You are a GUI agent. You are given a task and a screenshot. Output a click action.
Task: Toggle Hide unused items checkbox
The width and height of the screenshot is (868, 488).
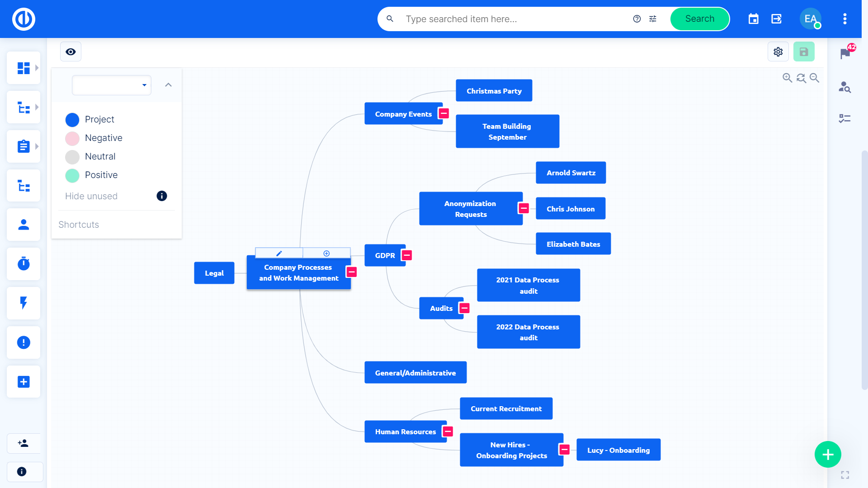[x=91, y=196]
